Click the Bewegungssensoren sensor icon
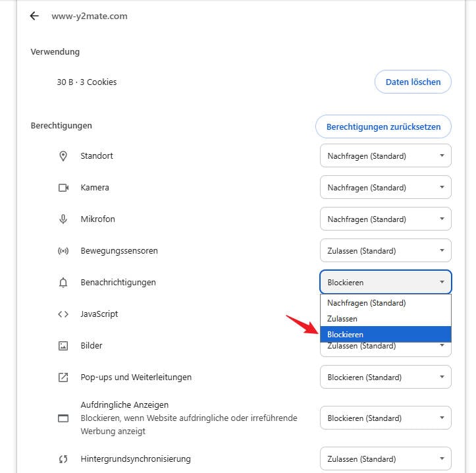 point(63,251)
